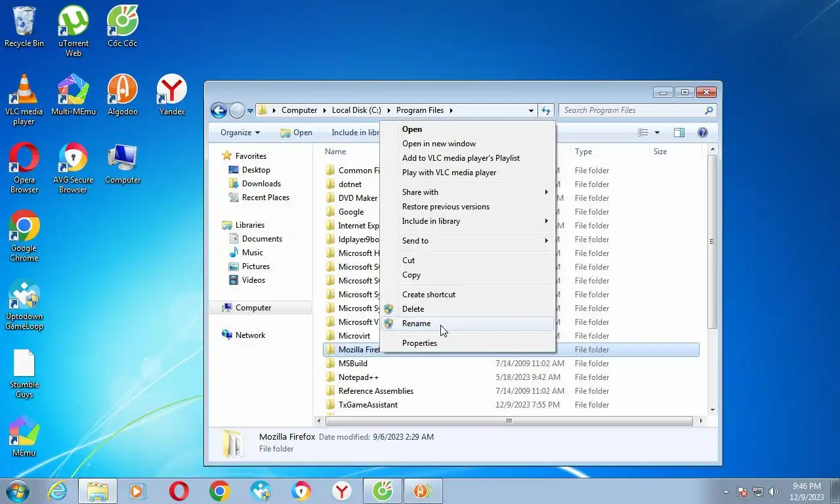Viewport: 840px width, 504px height.
Task: Select the MSBuild folder
Action: coord(352,364)
